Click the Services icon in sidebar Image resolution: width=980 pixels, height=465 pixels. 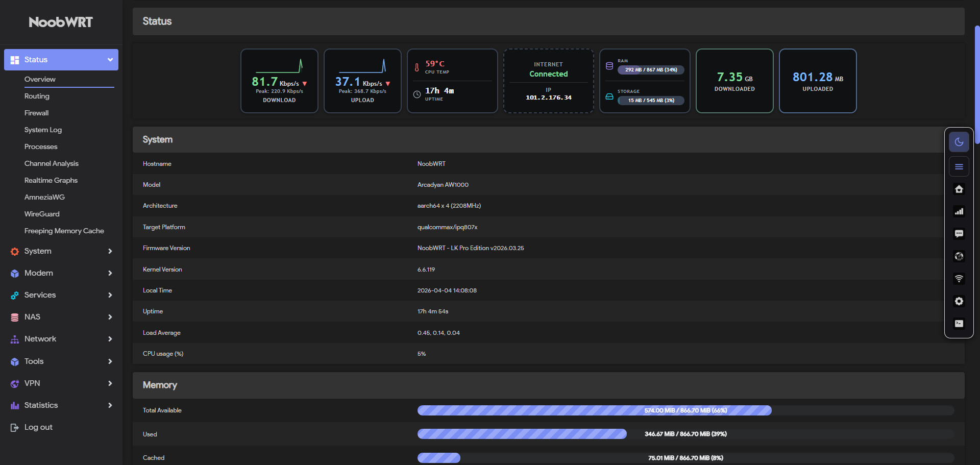15,295
